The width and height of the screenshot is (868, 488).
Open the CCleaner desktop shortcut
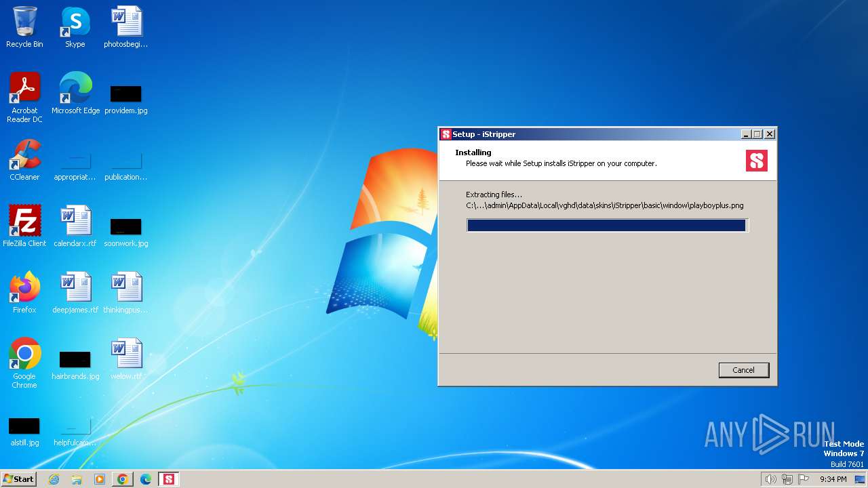point(24,160)
